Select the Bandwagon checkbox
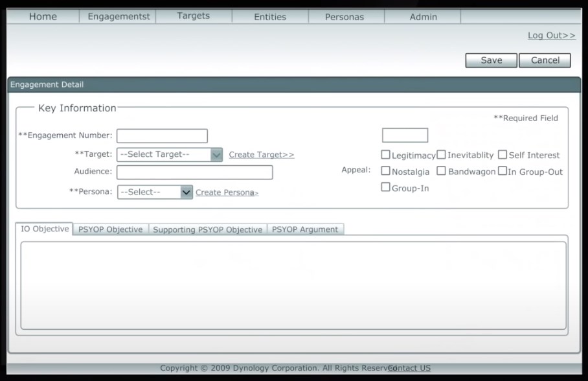Screen dimensions: 588x381 [441, 172]
